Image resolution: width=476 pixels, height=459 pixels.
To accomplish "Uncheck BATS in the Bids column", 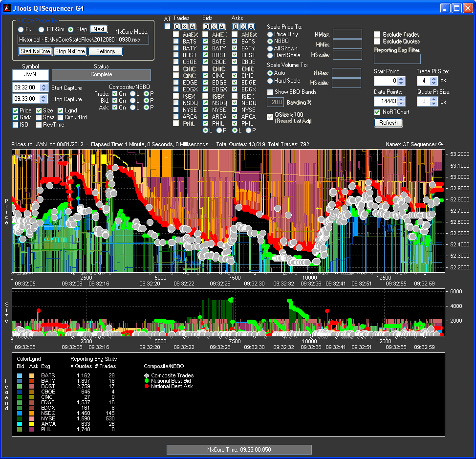I will coord(205,41).
